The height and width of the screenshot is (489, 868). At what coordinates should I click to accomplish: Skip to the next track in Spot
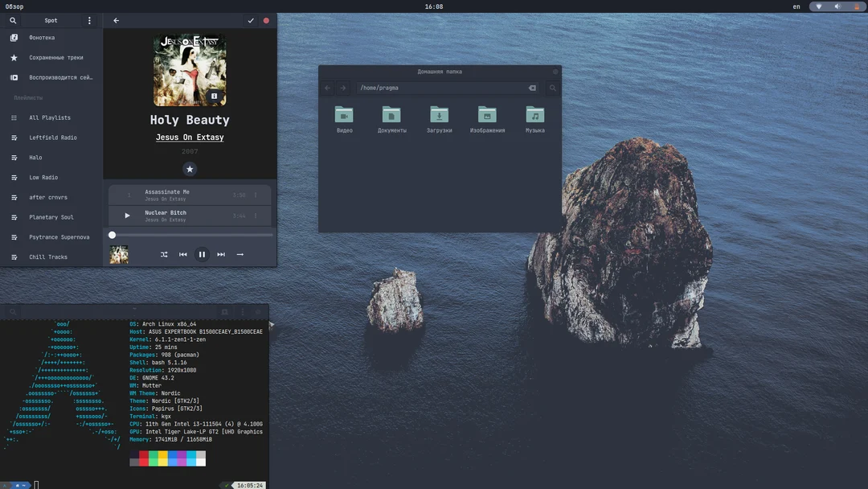coord(221,254)
